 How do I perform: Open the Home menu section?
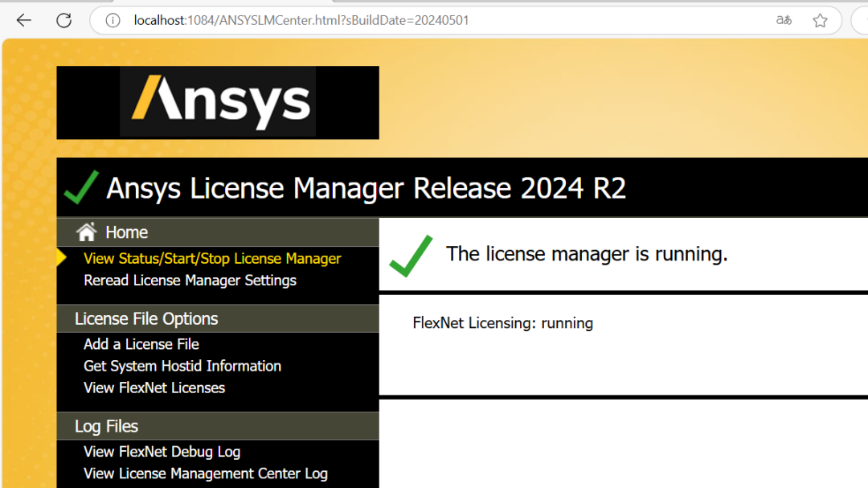coord(218,232)
